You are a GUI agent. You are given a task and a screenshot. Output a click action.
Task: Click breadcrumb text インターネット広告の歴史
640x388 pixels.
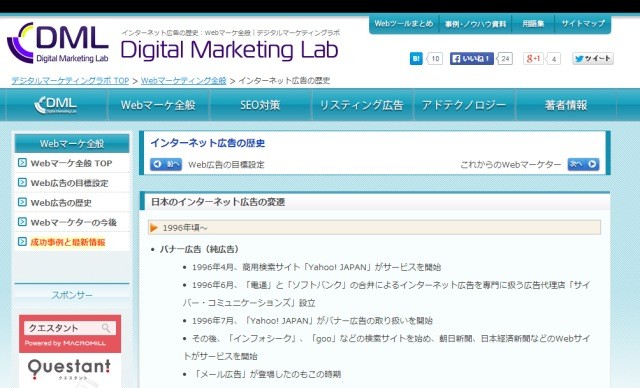click(x=284, y=81)
